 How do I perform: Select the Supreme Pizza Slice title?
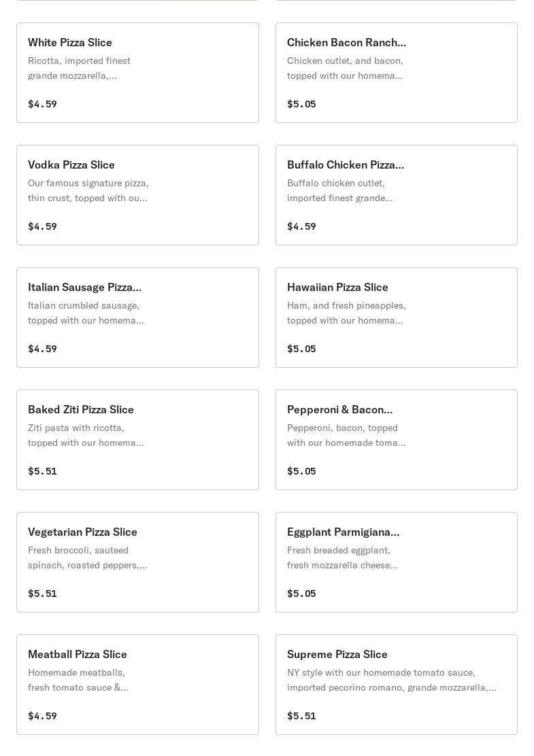tap(337, 655)
